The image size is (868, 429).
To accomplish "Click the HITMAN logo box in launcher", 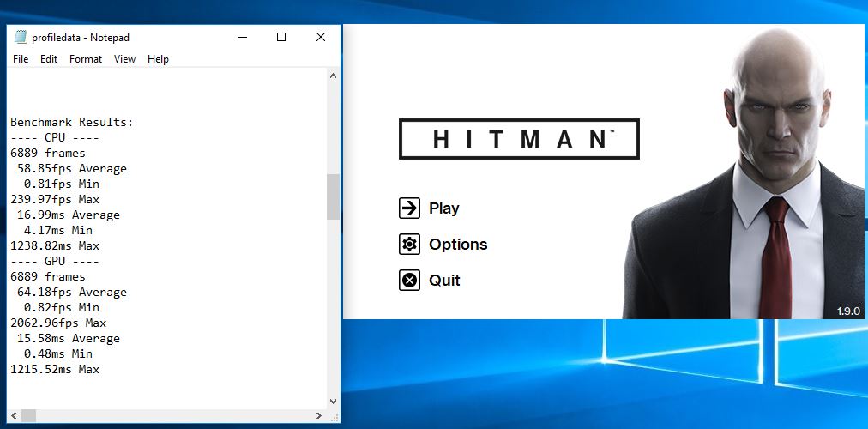I will 519,139.
